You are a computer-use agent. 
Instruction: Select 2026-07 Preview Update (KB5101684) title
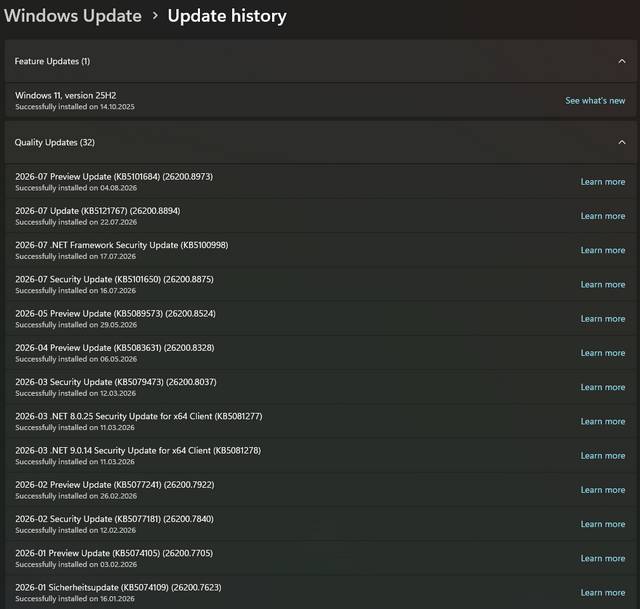(114, 177)
